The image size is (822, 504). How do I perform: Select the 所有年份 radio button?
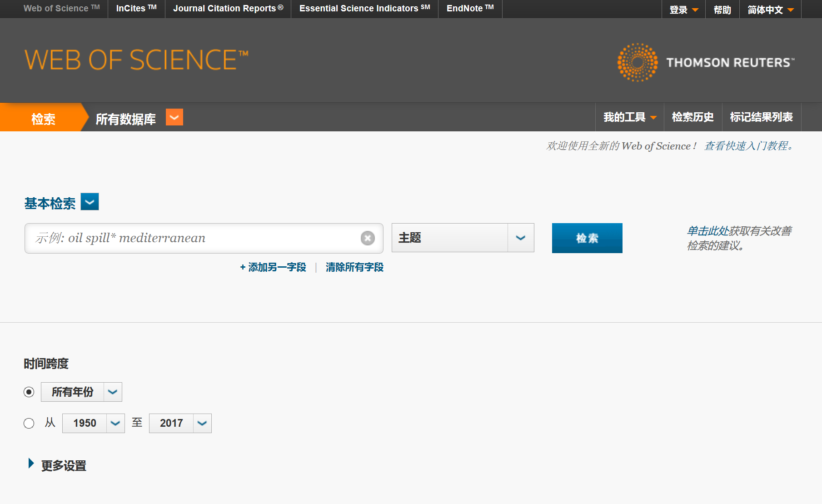[29, 392]
